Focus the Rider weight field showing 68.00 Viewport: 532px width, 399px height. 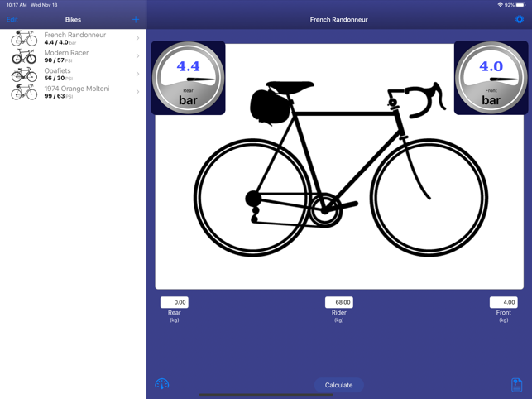pyautogui.click(x=338, y=302)
